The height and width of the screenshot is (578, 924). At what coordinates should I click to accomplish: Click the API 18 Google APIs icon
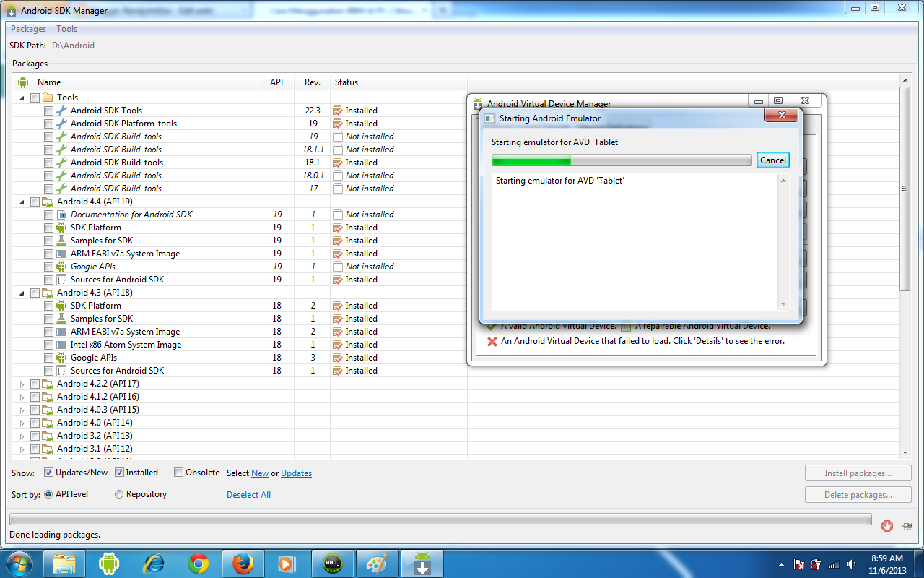61,358
